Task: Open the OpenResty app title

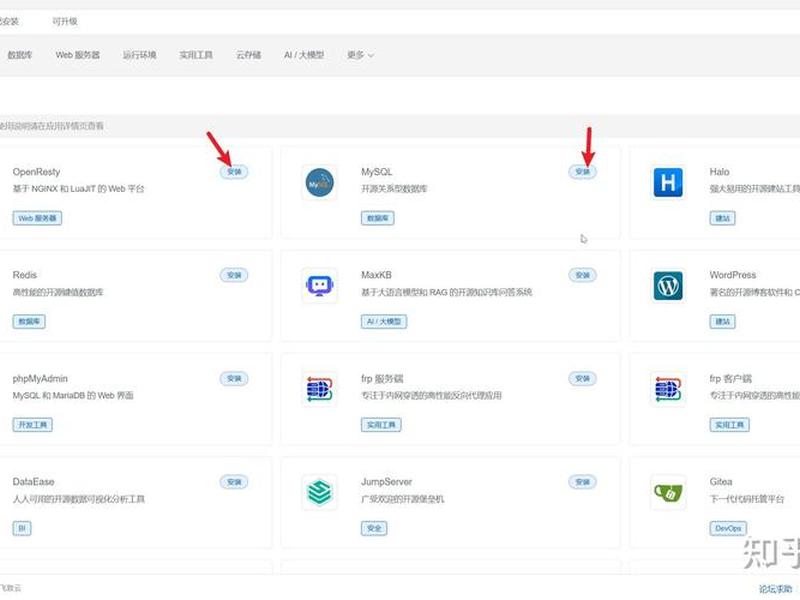Action: tap(36, 172)
